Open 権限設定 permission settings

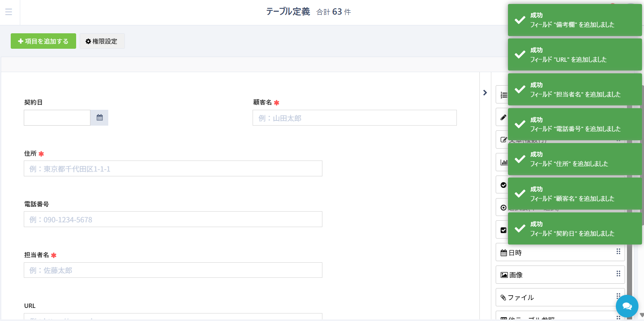point(102,41)
